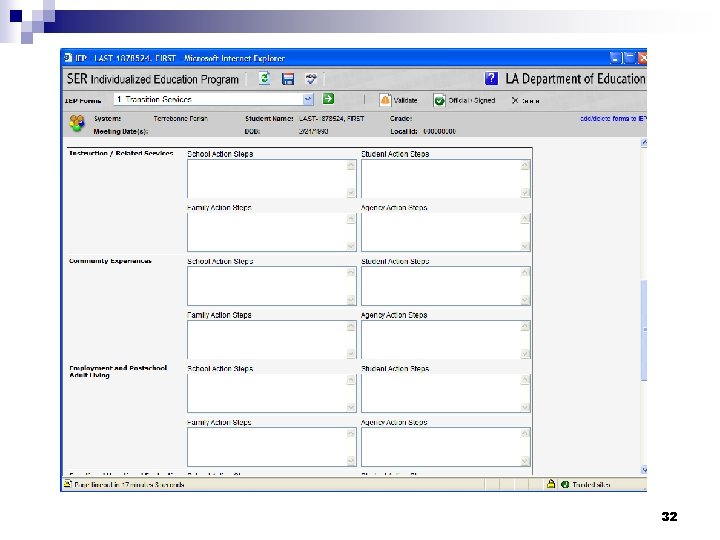The image size is (720, 540).
Task: Click the LA Department of Education title
Action: 575,79
